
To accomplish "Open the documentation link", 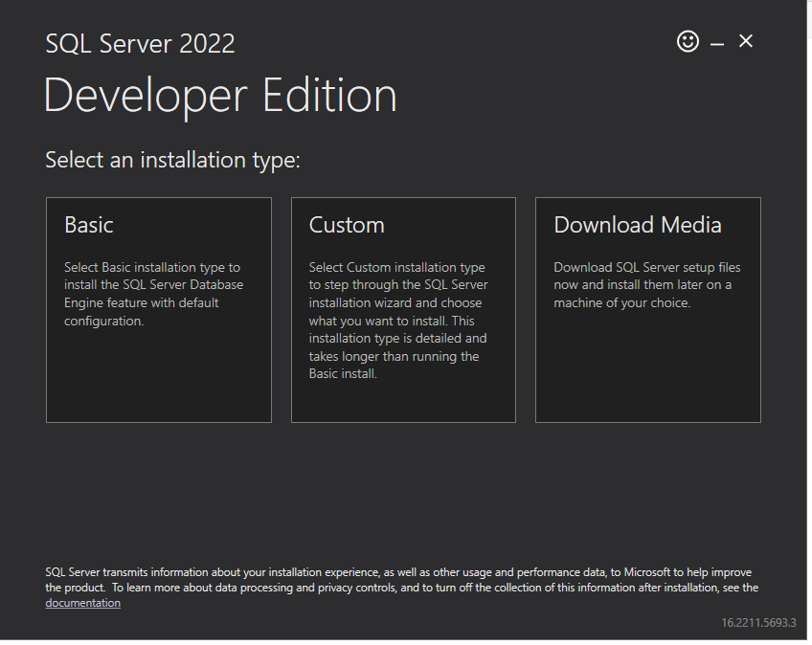I will point(83,603).
